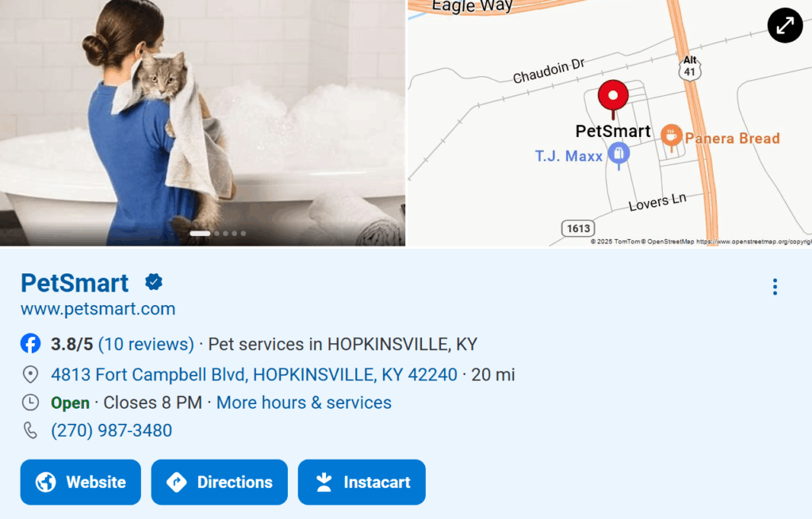Select the Panera Bread map marker
This screenshot has width=812, height=519.
pos(671,138)
